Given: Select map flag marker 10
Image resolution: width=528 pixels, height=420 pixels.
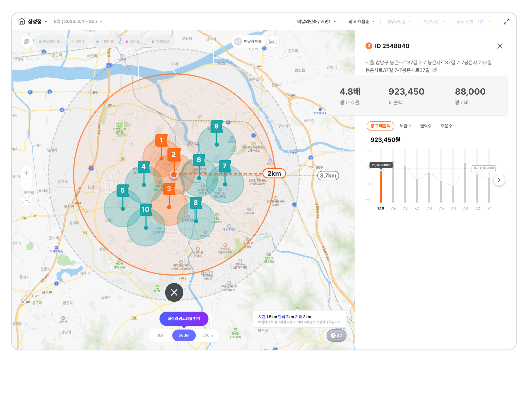Looking at the screenshot, I should pyautogui.click(x=146, y=210).
